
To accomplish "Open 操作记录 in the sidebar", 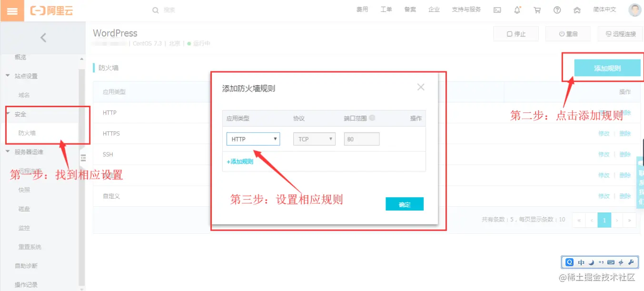I will [x=26, y=285].
